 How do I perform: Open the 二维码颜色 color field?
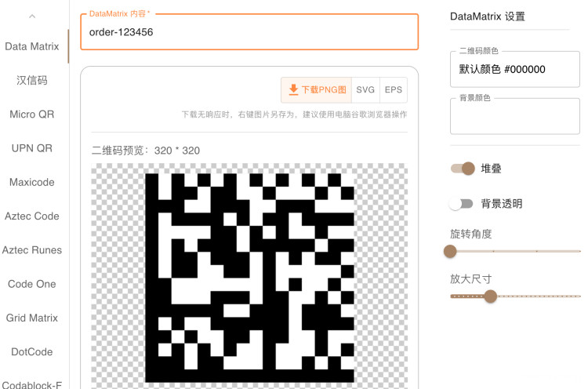point(514,69)
